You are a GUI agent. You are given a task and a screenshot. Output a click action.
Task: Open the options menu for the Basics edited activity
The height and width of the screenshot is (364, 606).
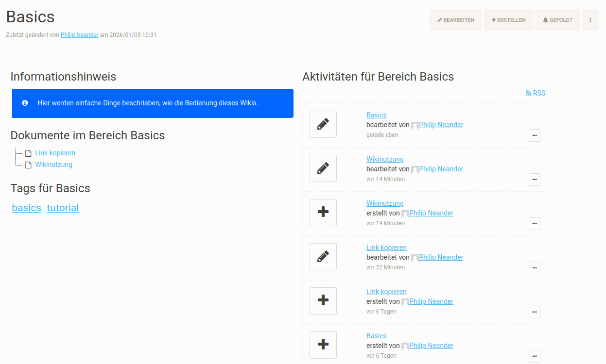pyautogui.click(x=534, y=135)
